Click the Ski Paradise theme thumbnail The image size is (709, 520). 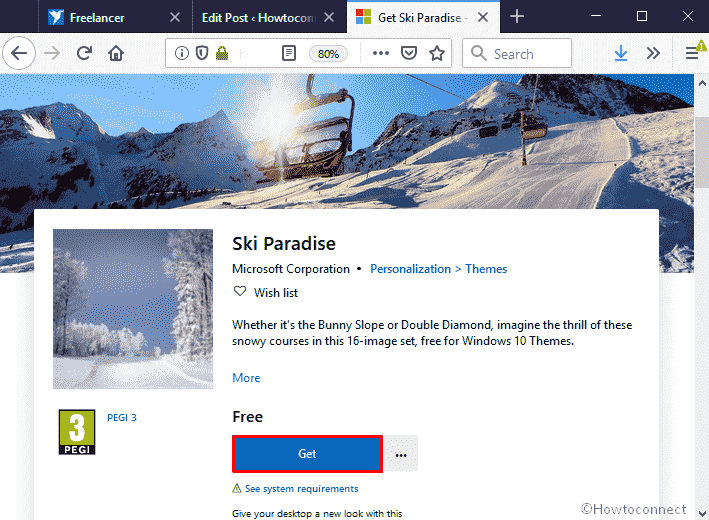coord(133,309)
